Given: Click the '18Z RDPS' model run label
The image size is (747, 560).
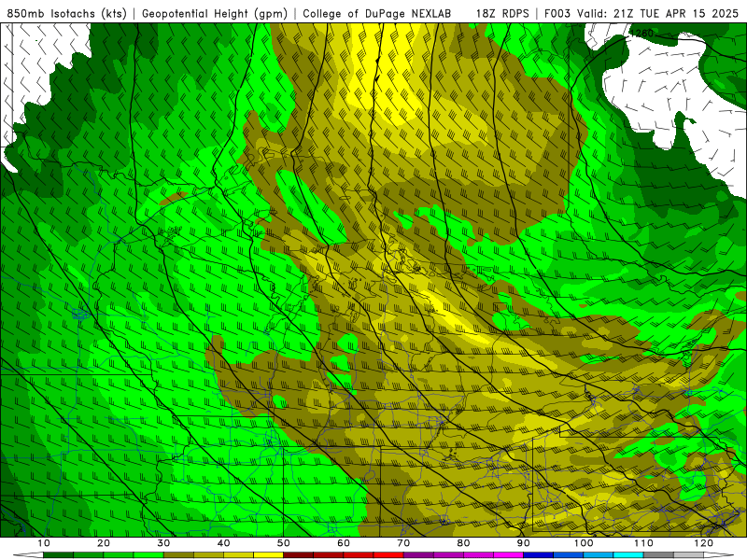Looking at the screenshot, I should click(502, 14).
